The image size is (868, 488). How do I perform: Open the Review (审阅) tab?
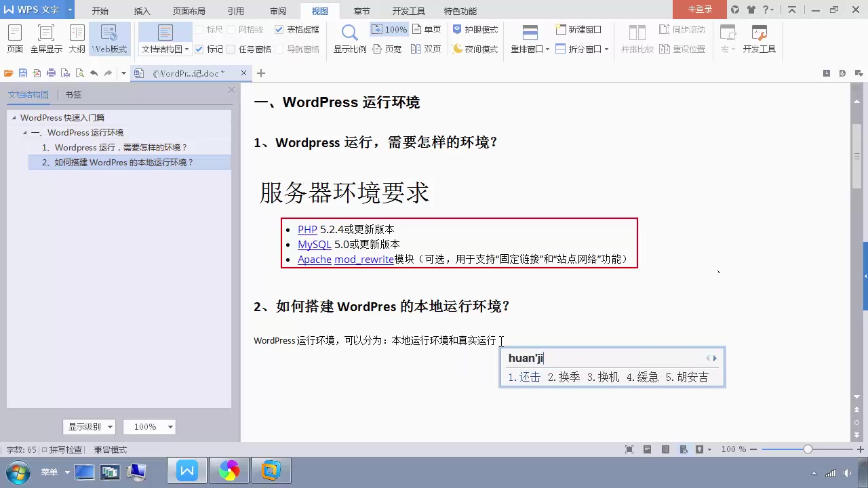[278, 11]
